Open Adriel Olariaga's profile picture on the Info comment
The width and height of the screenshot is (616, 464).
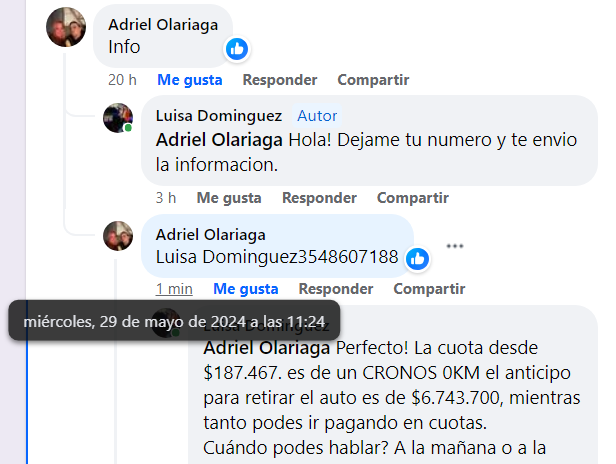[66, 27]
